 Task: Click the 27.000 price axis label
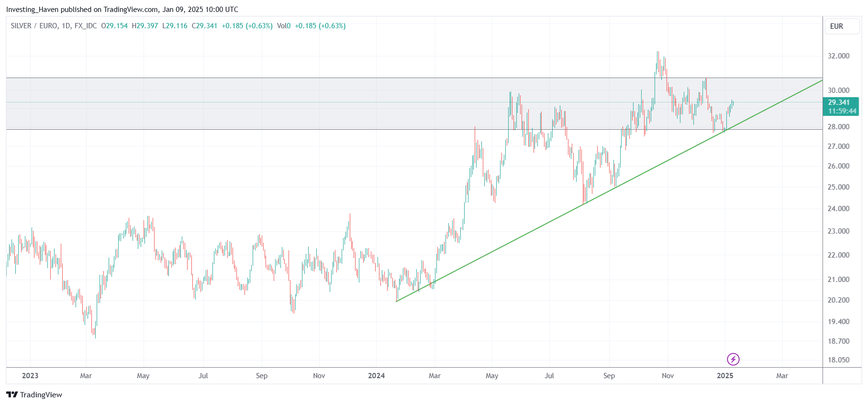(x=839, y=146)
